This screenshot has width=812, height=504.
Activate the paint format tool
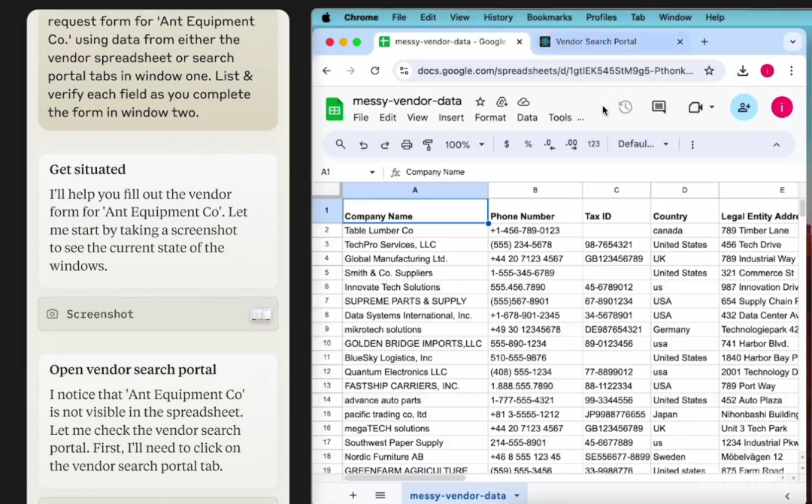[x=428, y=145]
